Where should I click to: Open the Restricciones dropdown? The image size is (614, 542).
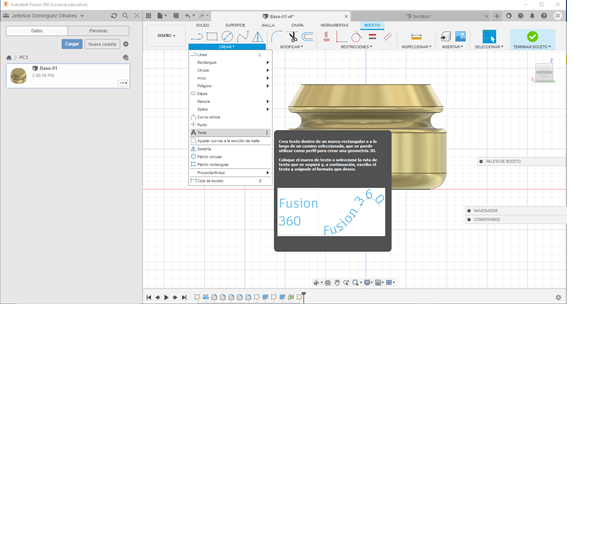pos(356,47)
